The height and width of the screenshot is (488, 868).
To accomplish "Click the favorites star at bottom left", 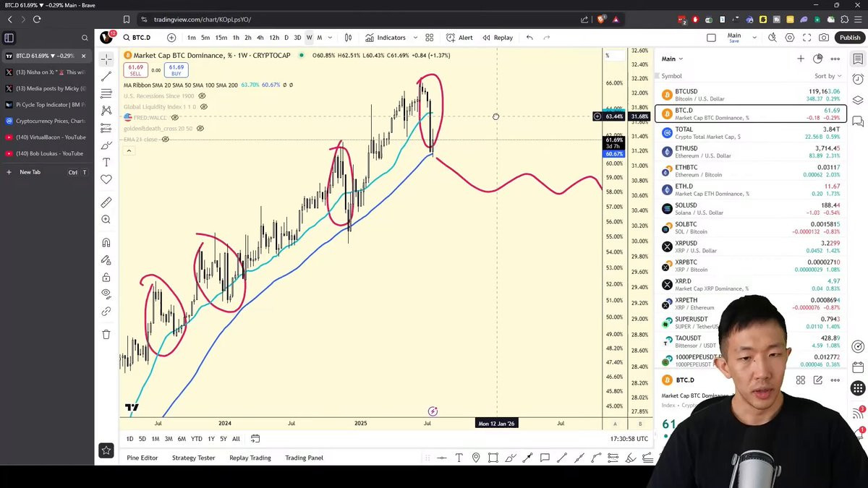I will (x=106, y=450).
